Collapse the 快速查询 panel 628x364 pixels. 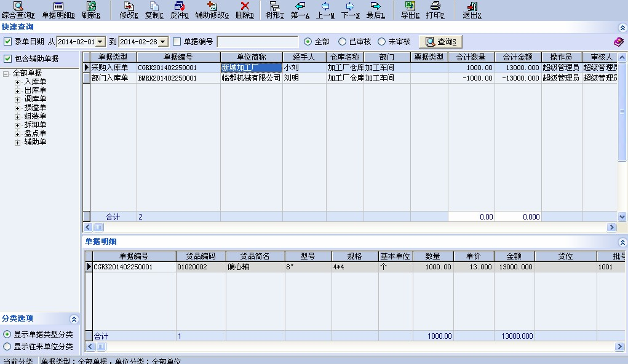pyautogui.click(x=622, y=28)
